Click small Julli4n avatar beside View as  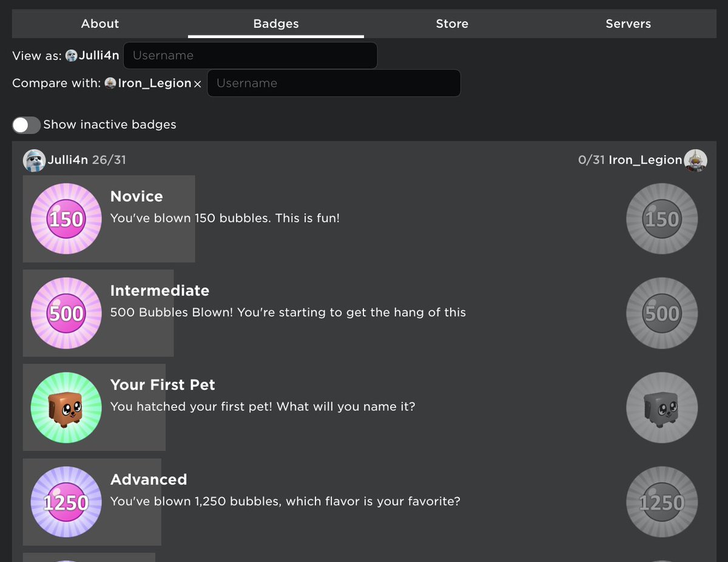(72, 56)
